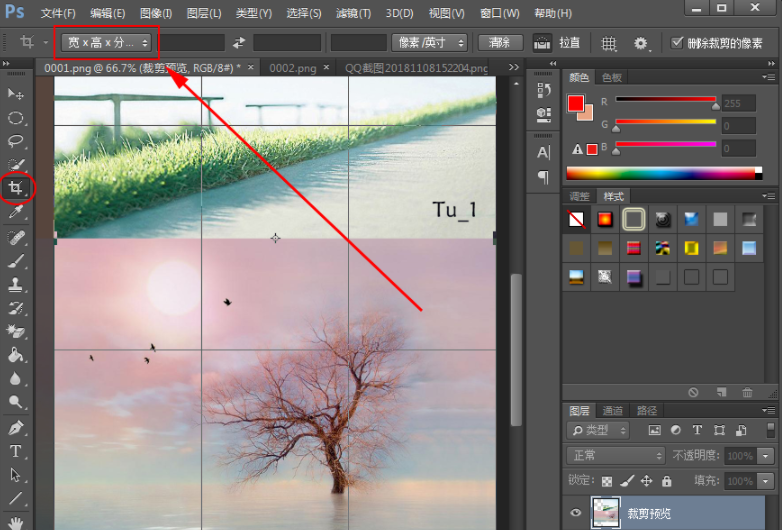Click the straighten (拉直) level icon
The width and height of the screenshot is (782, 530).
[x=542, y=43]
